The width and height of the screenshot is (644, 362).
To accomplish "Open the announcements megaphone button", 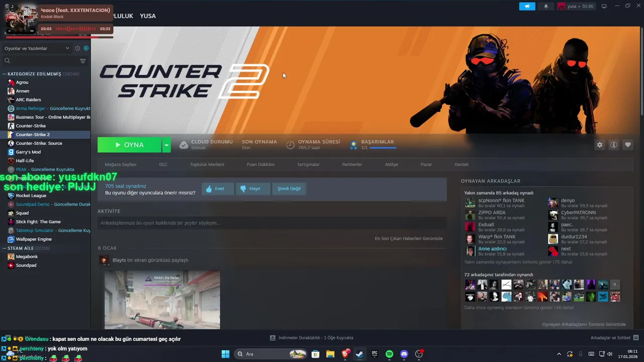I will (527, 7).
